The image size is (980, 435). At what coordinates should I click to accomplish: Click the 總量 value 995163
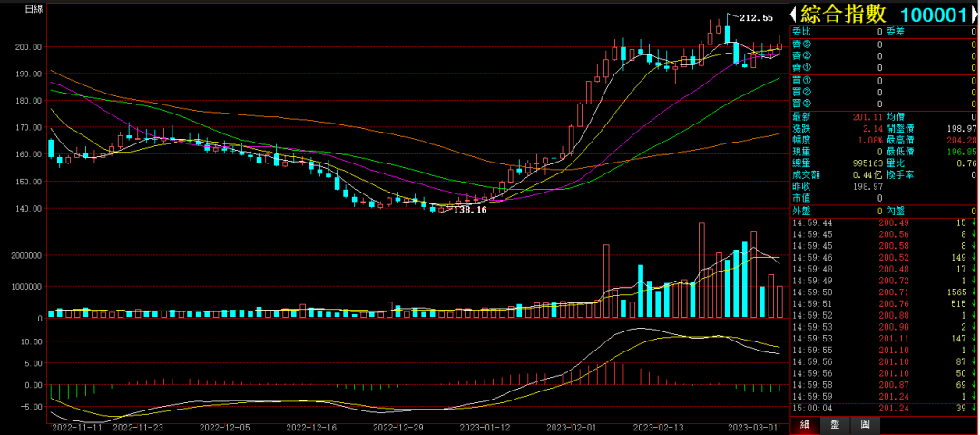point(862,163)
